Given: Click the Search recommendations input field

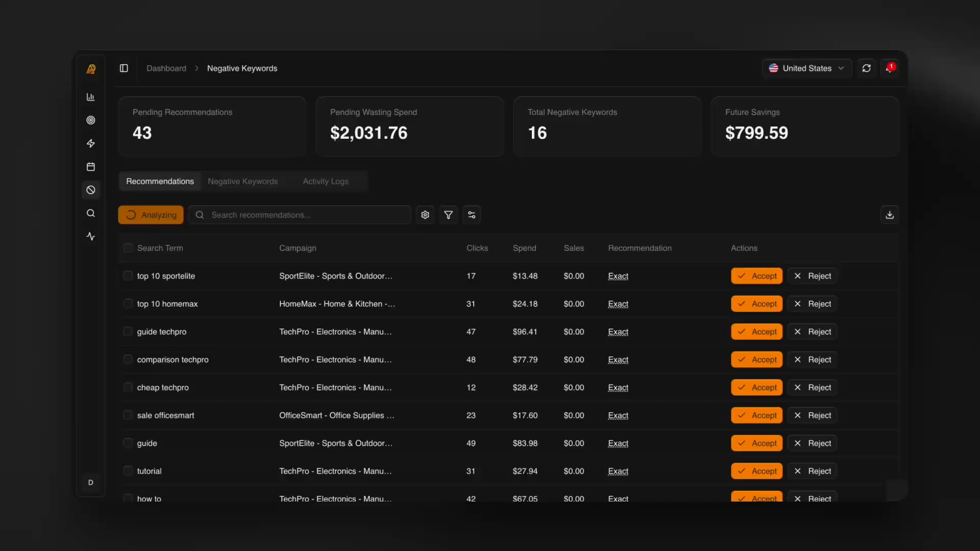Looking at the screenshot, I should [306, 215].
